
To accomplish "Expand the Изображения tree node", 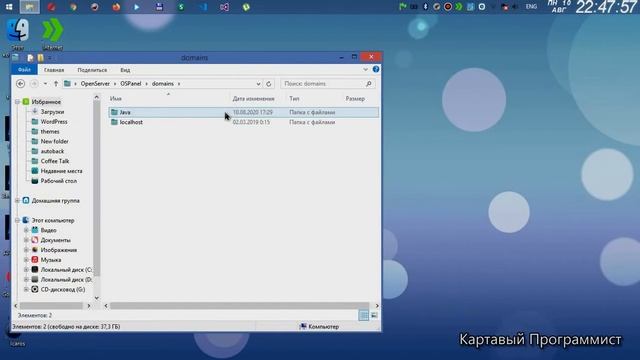I will click(27, 250).
